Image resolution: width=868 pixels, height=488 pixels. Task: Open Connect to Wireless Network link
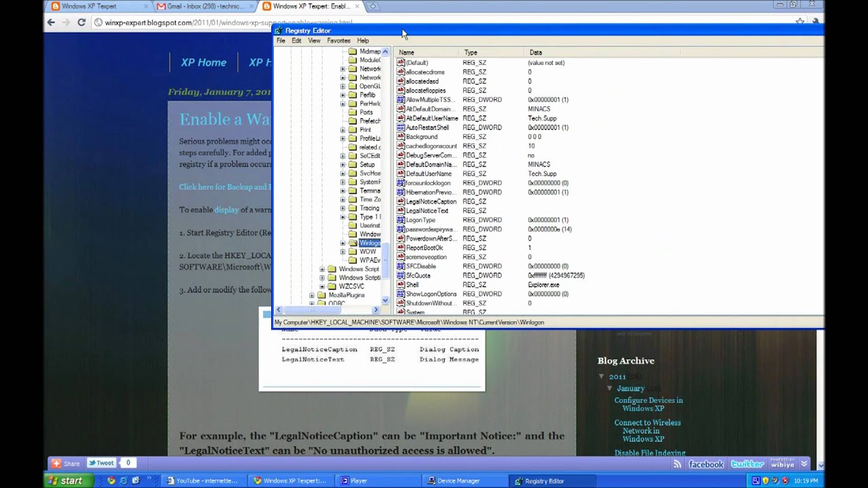[x=647, y=430]
